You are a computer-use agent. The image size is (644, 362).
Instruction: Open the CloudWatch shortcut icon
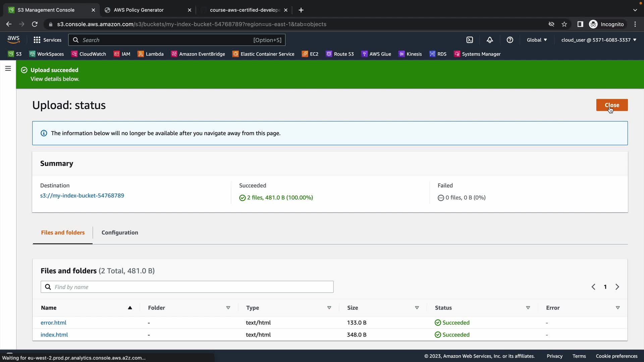[74, 54]
